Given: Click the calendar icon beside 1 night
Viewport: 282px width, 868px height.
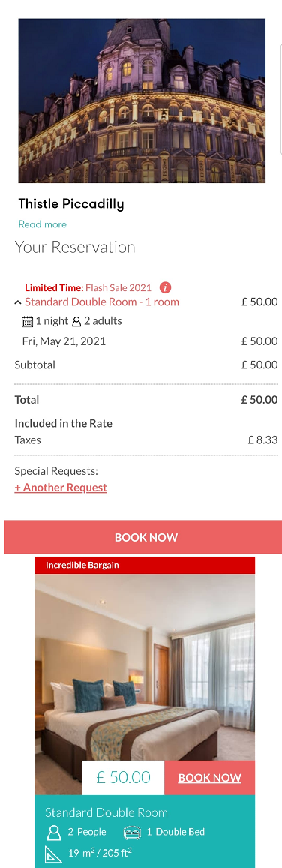Looking at the screenshot, I should coord(27,322).
